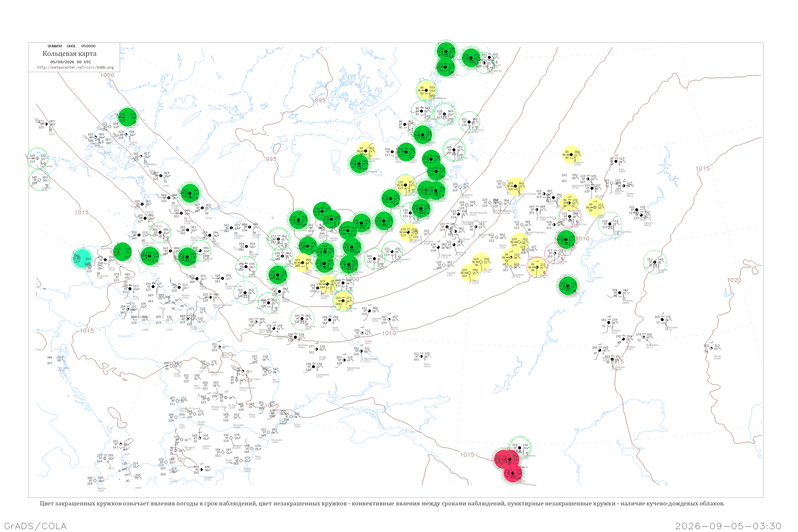Select the cyan filled station circle
798x532 pixels.
pyautogui.click(x=82, y=259)
